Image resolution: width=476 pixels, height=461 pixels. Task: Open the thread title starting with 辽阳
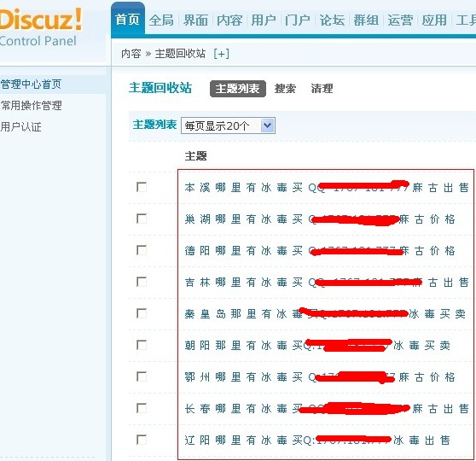pos(317,441)
